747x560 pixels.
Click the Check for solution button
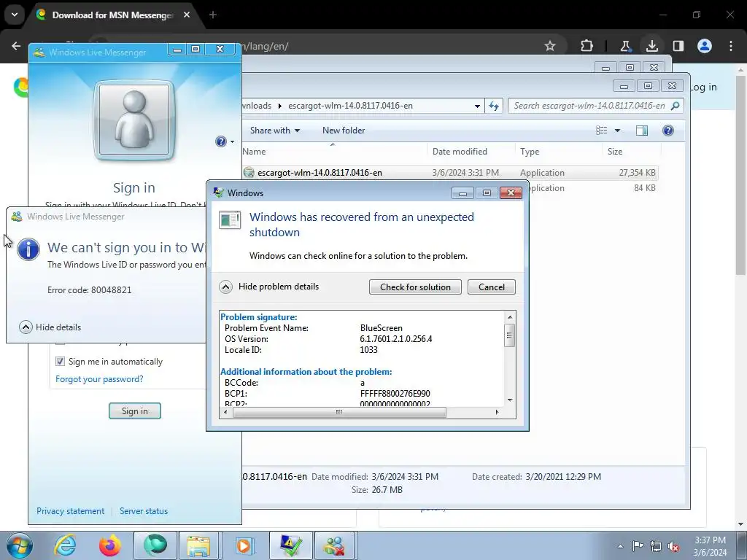pyautogui.click(x=415, y=287)
